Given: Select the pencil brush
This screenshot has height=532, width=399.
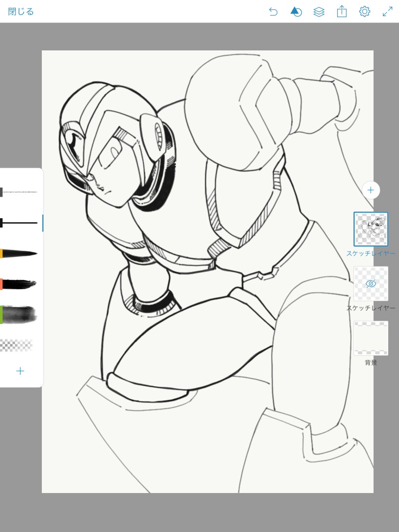Looking at the screenshot, I should (18, 192).
